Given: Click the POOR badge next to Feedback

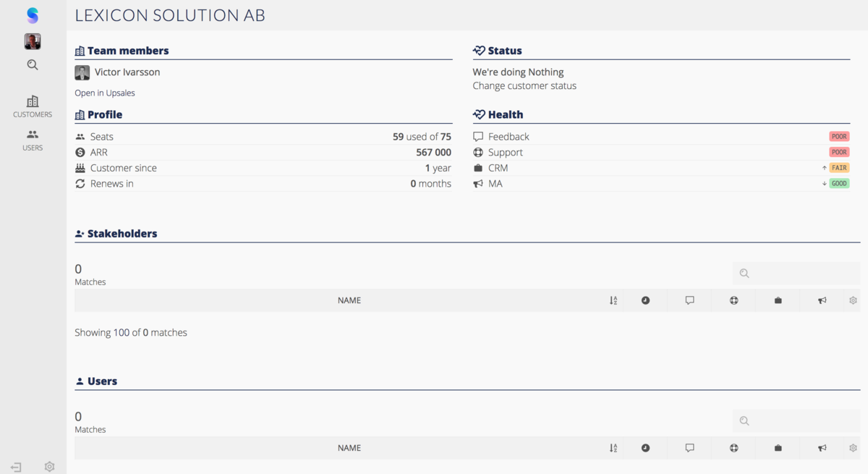Looking at the screenshot, I should pyautogui.click(x=838, y=136).
